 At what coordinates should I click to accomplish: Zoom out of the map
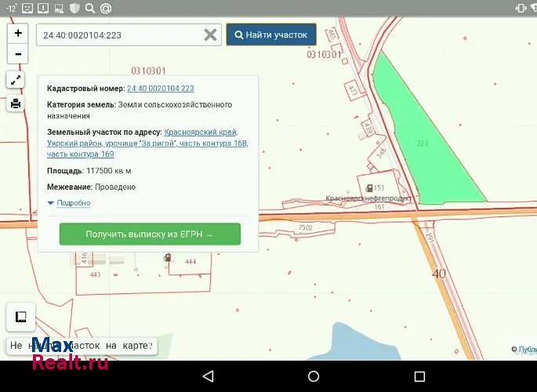click(17, 55)
